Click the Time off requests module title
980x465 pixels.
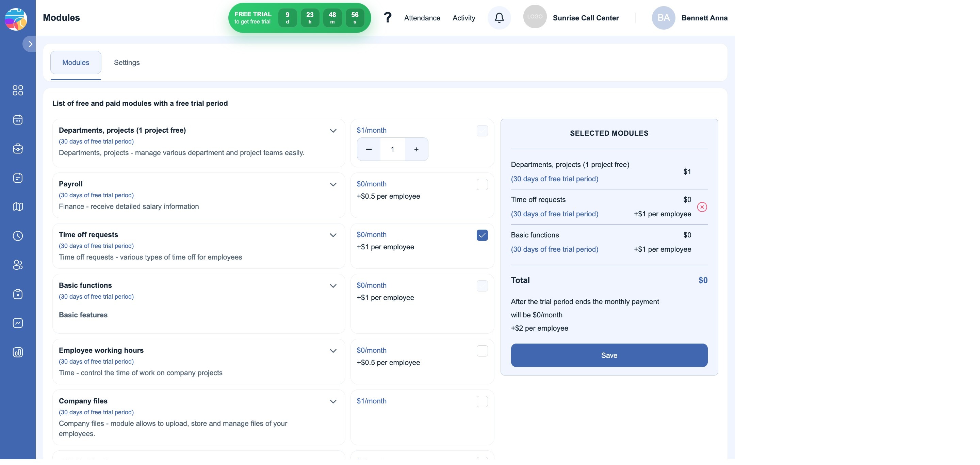pyautogui.click(x=88, y=235)
